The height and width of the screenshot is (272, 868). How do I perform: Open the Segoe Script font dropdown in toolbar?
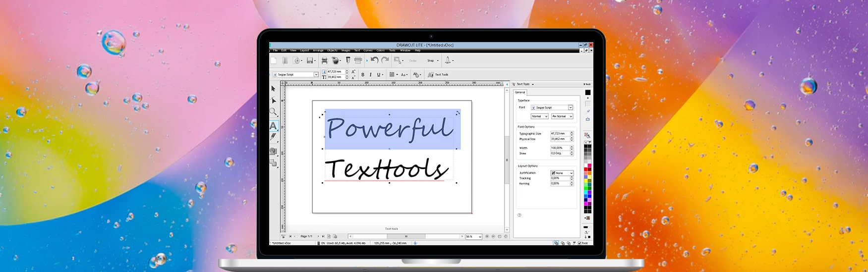pos(316,75)
